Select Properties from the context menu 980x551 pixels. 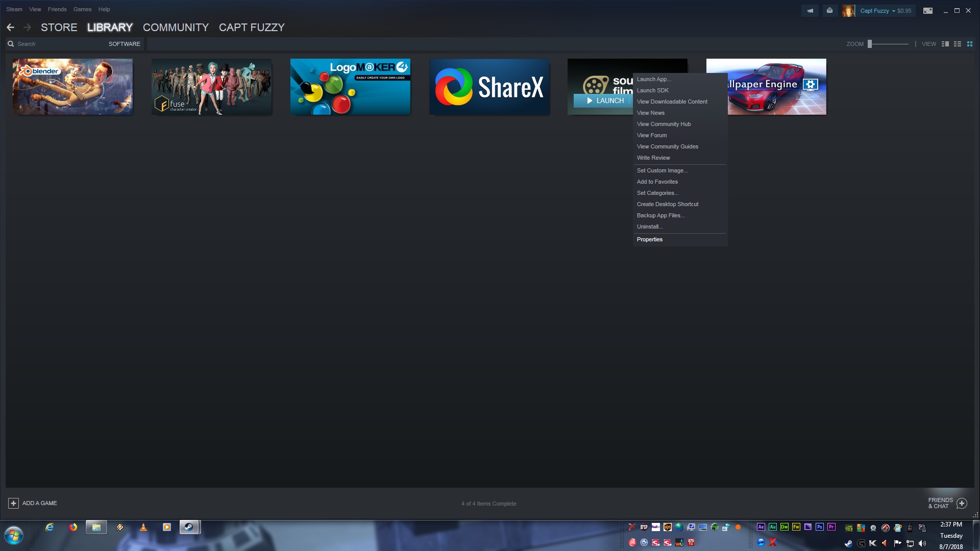(x=650, y=239)
